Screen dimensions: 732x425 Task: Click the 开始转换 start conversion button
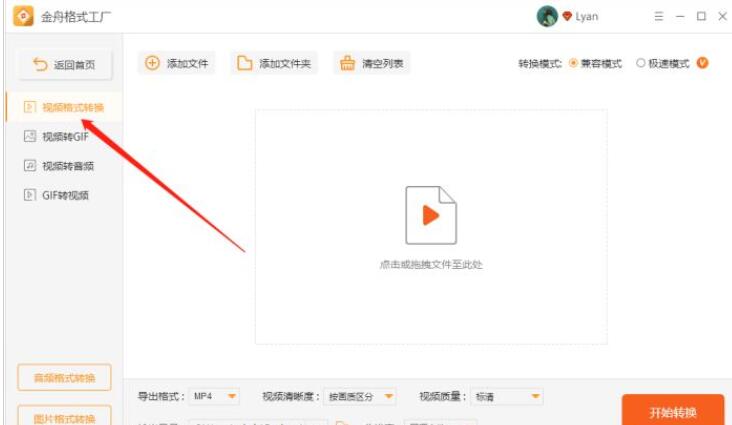(x=673, y=411)
